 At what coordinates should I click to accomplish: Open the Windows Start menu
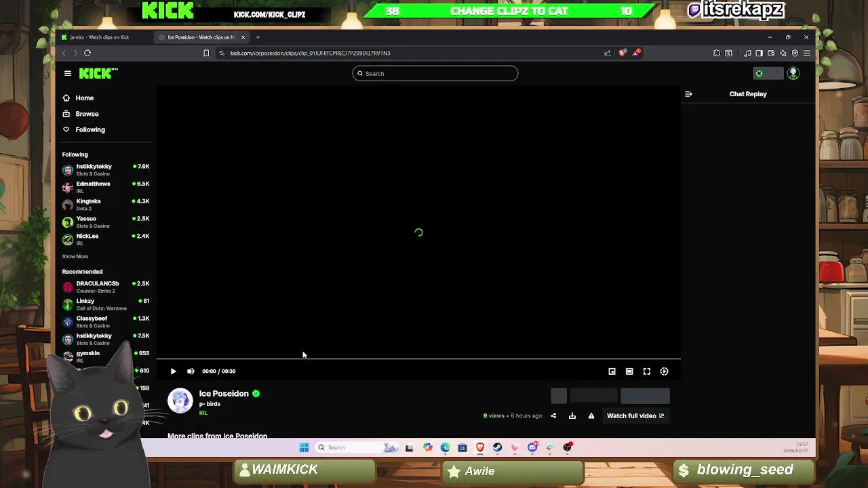click(304, 447)
